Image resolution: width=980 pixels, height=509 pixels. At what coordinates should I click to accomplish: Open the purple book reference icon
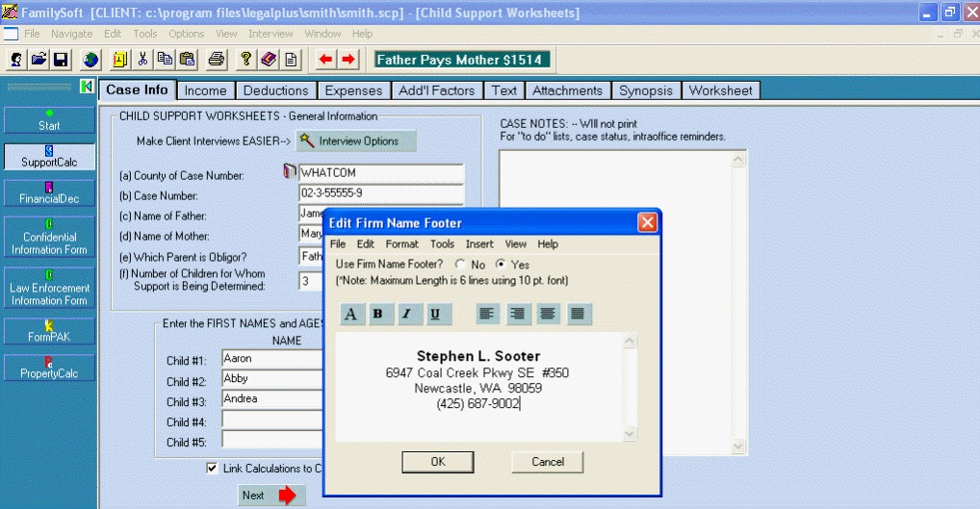click(269, 60)
